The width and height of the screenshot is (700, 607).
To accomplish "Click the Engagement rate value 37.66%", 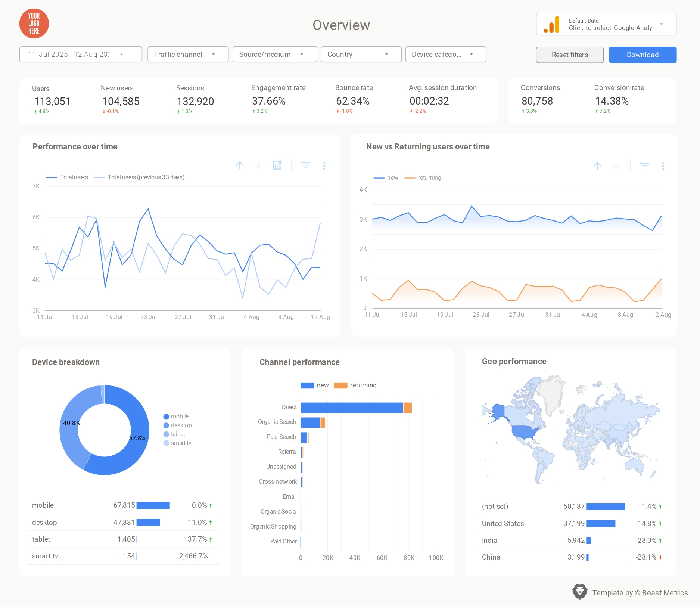I will click(269, 101).
